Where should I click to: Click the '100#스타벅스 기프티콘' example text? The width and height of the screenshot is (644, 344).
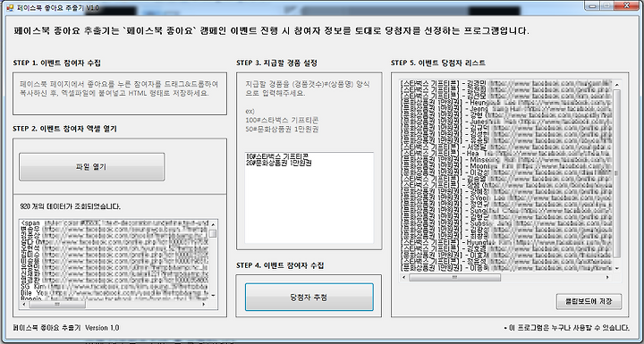tap(282, 121)
